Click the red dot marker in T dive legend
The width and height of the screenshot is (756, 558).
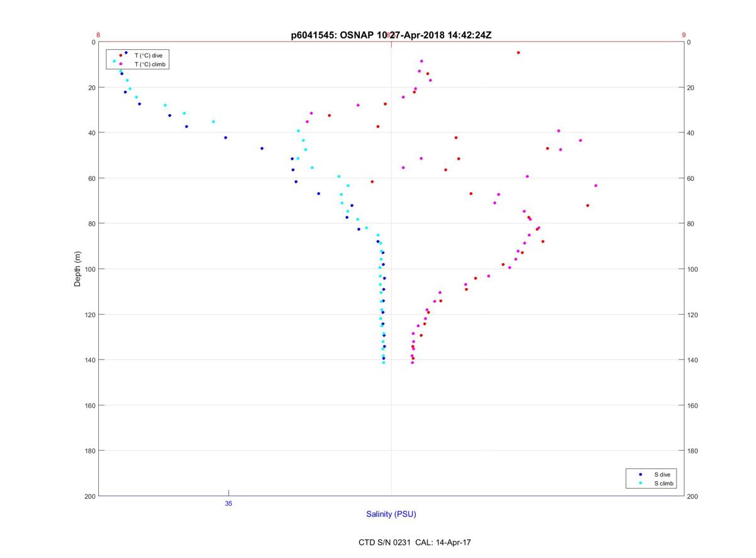(121, 55)
